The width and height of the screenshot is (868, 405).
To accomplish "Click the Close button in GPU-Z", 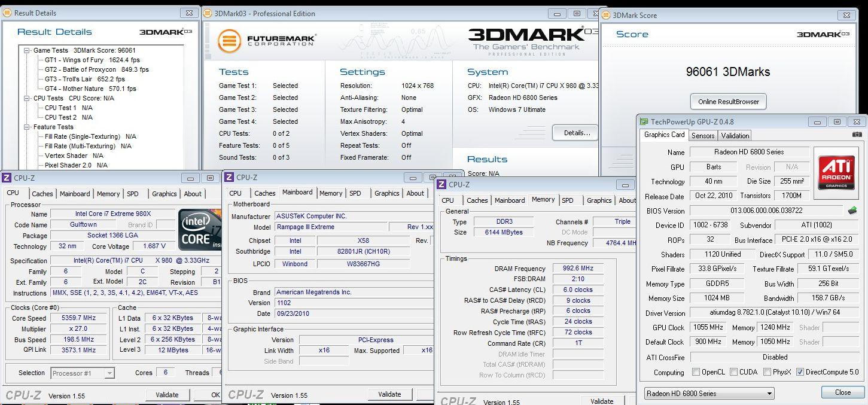I will (843, 392).
